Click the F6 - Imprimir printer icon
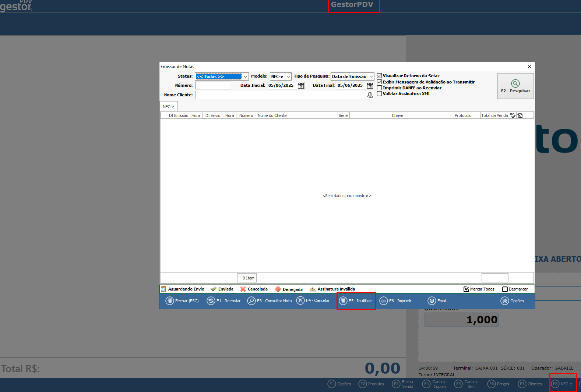Viewport: 581px width, 392px height. click(x=384, y=301)
